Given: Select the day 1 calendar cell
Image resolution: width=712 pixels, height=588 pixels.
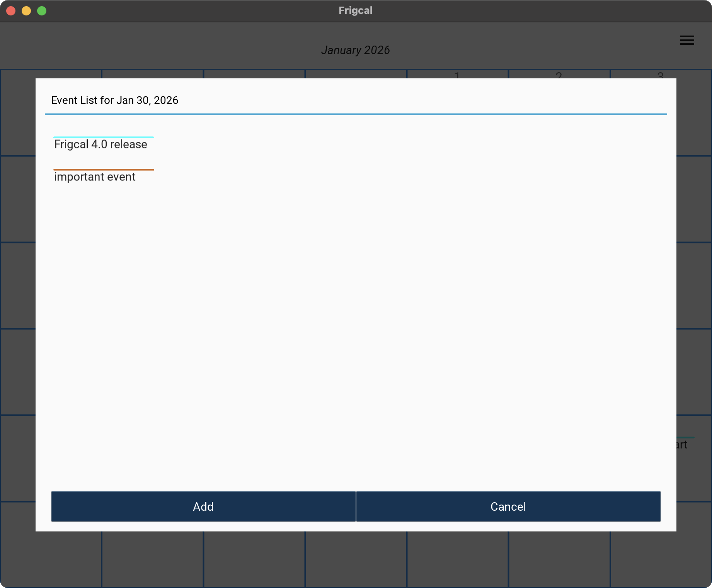Looking at the screenshot, I should [x=457, y=74].
